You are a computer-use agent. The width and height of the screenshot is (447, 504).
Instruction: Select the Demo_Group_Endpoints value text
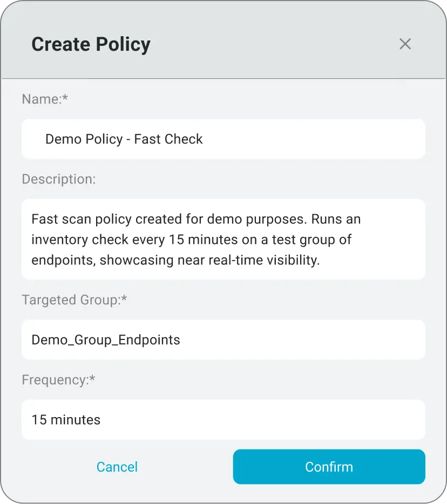106,340
